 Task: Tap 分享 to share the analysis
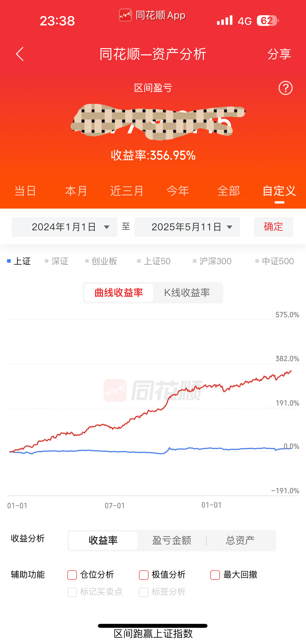279,54
